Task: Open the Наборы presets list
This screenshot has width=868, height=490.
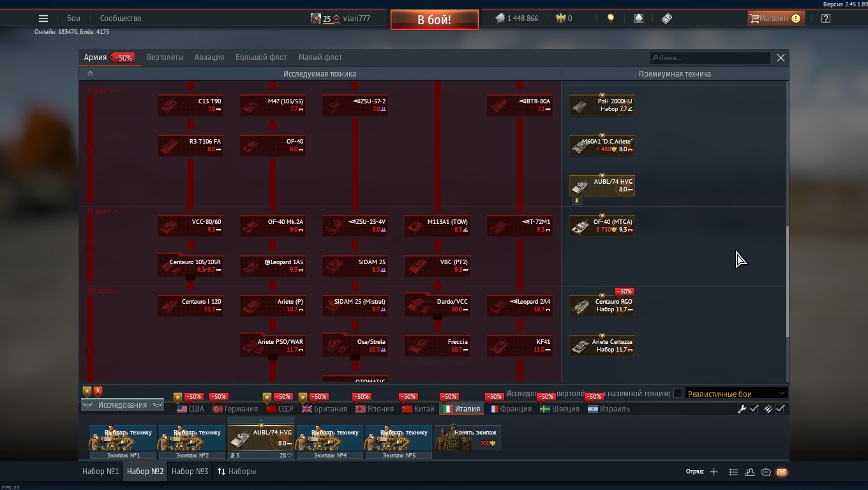Action: (x=237, y=471)
